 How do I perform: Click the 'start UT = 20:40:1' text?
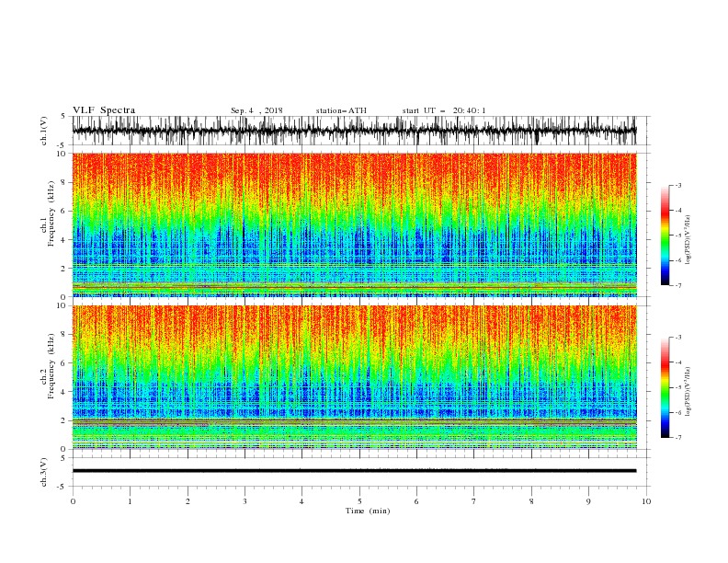(444, 110)
